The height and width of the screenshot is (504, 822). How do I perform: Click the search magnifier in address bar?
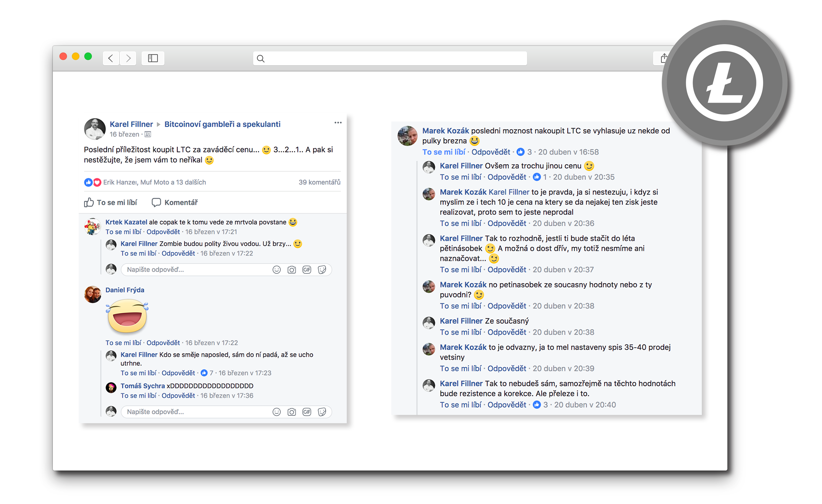pos(261,59)
